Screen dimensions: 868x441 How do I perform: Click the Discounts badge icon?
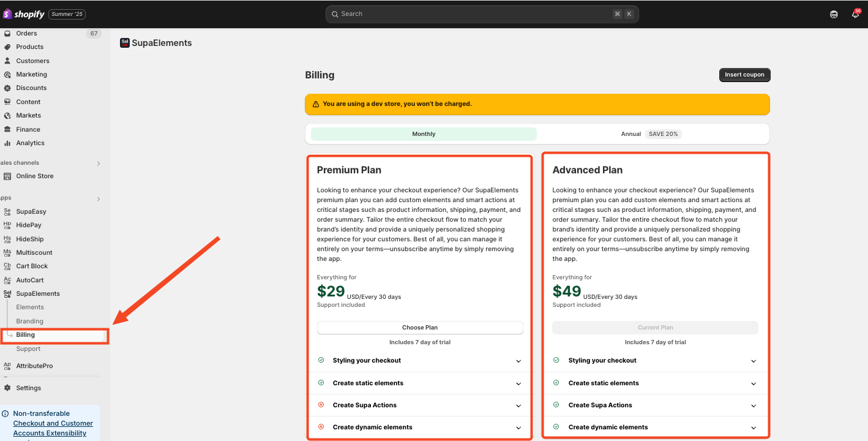[x=7, y=88]
